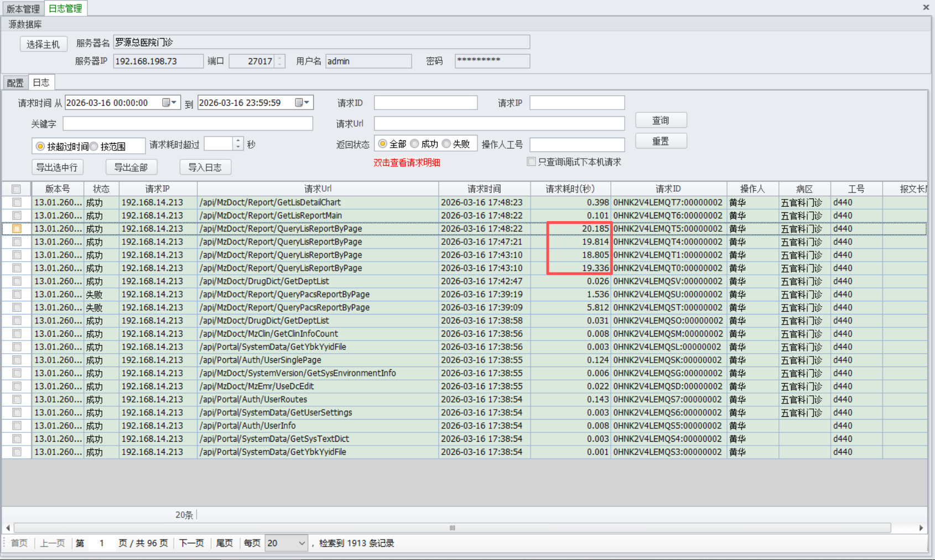935x560 pixels.
Task: Tick the checkbox for the GetLisReportMain row
Action: [17, 216]
